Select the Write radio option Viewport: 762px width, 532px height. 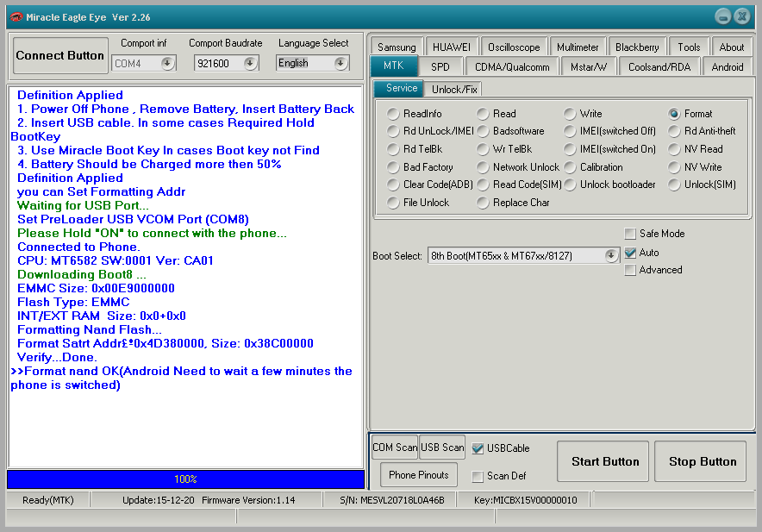click(570, 114)
